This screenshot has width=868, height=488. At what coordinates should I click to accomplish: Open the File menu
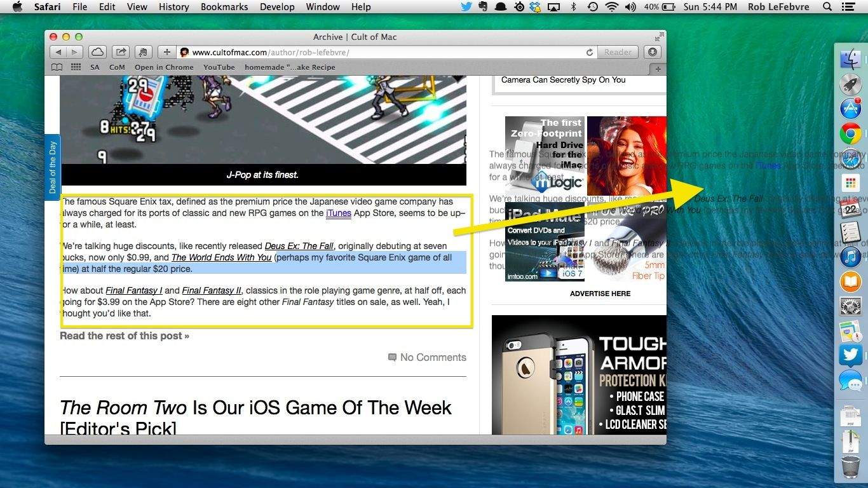(80, 7)
